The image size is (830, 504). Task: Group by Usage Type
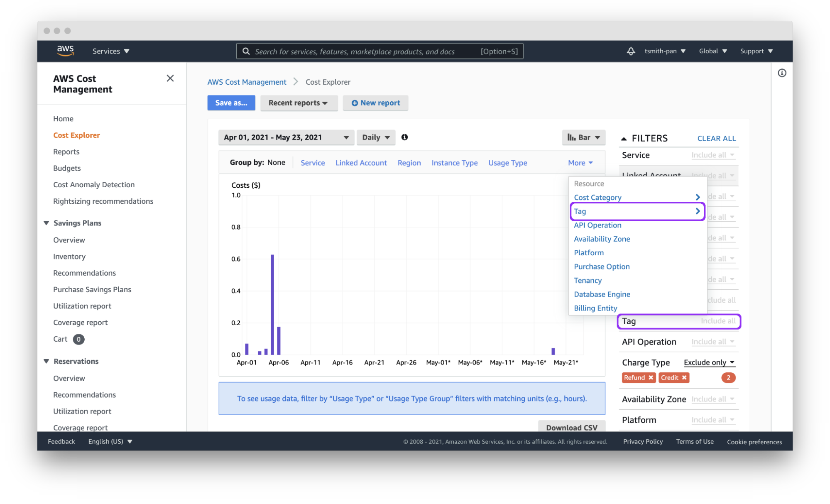(507, 163)
